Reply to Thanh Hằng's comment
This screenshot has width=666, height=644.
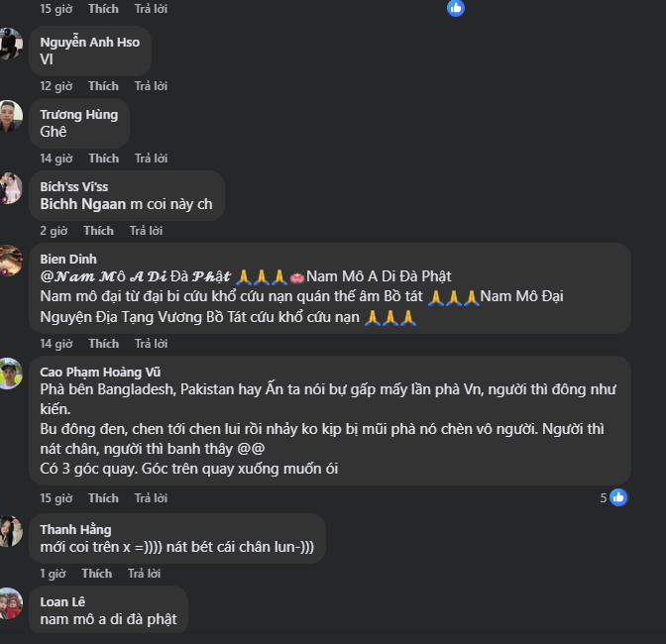(x=145, y=574)
